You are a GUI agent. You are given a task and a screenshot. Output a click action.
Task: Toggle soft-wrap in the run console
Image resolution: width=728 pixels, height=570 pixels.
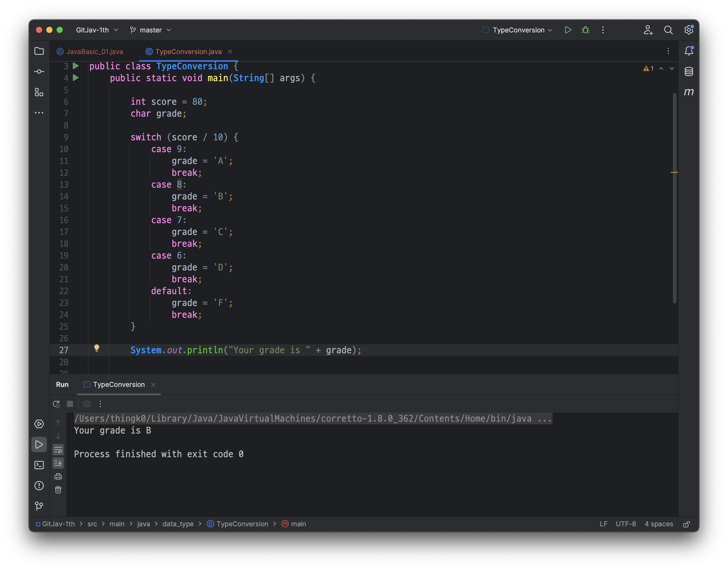(58, 450)
